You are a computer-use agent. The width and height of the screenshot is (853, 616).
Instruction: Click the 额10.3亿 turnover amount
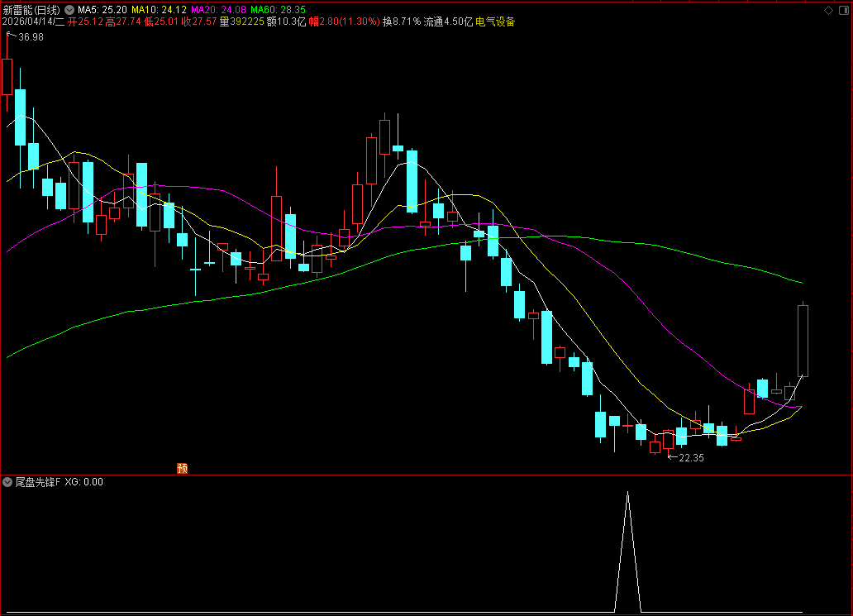(287, 21)
